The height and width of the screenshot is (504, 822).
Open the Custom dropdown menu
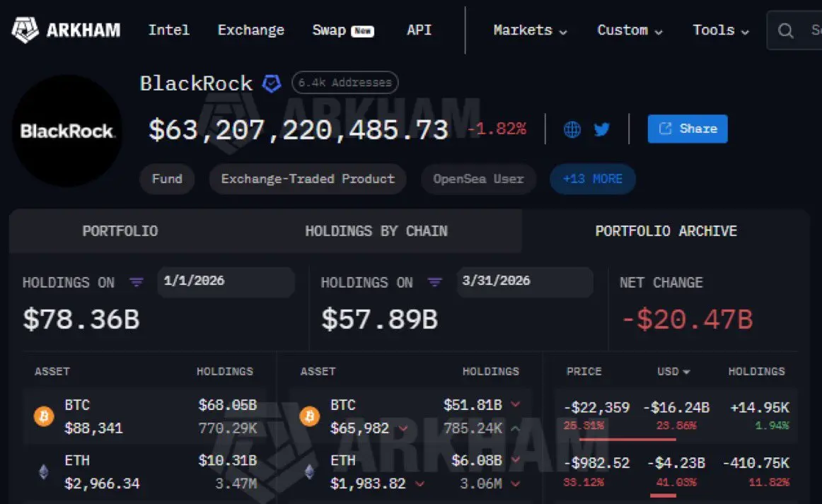[630, 30]
